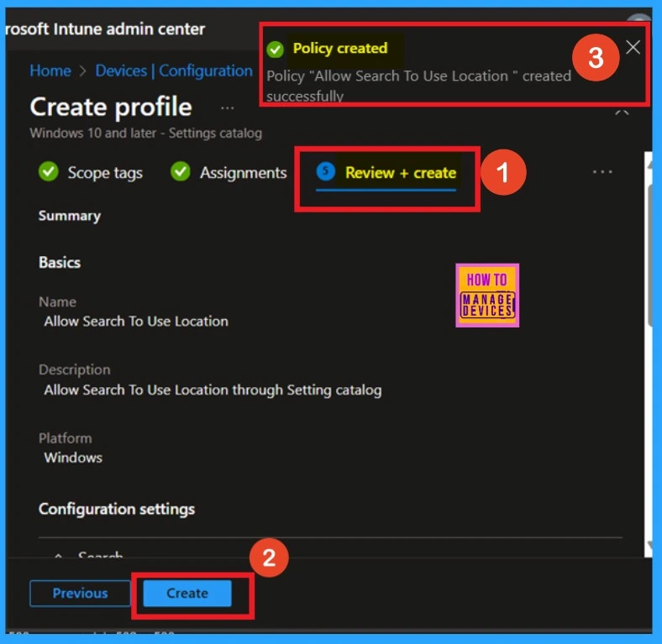The image size is (662, 644).
Task: Click the Policy created success checkmark icon
Action: pyautogui.click(x=276, y=49)
